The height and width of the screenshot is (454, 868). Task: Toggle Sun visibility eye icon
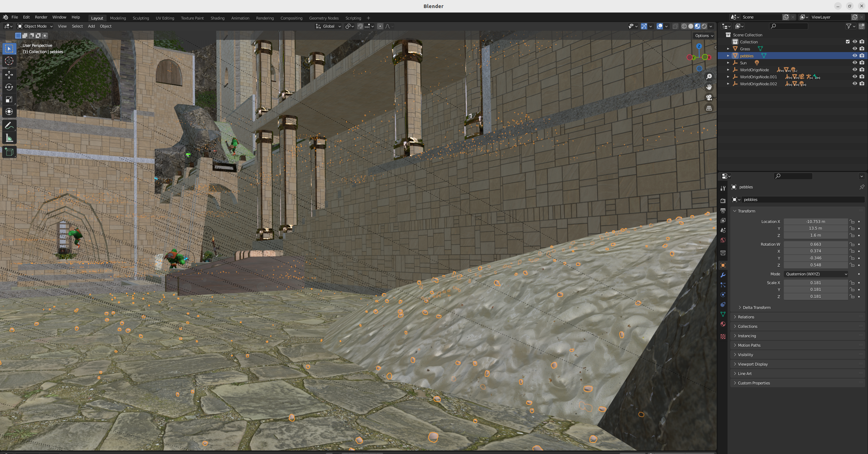[x=855, y=63]
